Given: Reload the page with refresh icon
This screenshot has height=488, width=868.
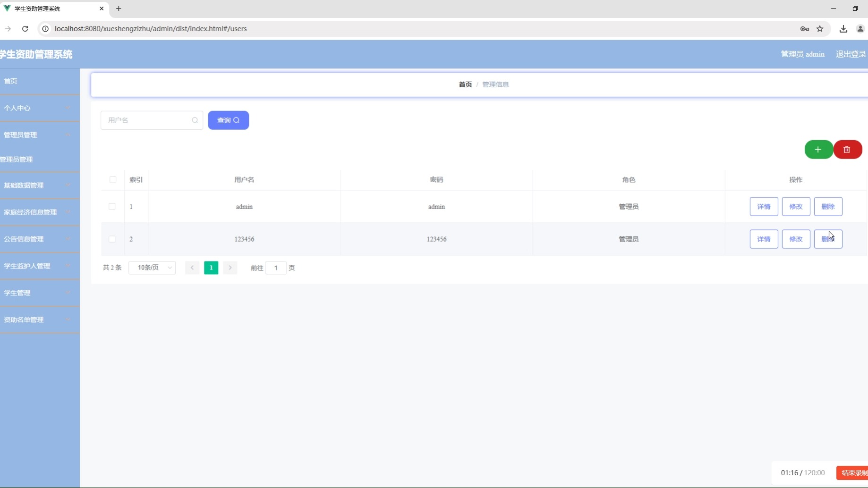Looking at the screenshot, I should click(25, 29).
